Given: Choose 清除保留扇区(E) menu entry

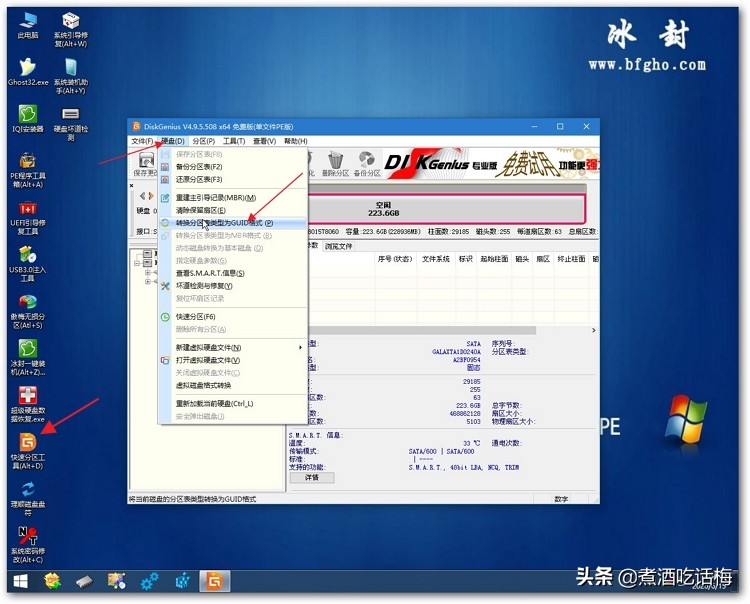Looking at the screenshot, I should (x=233, y=210).
